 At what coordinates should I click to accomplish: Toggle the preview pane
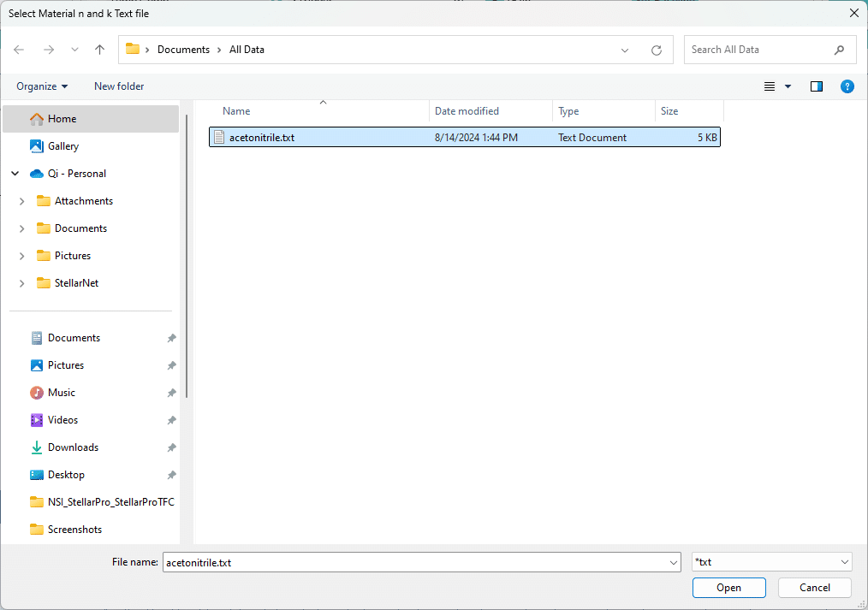point(816,86)
